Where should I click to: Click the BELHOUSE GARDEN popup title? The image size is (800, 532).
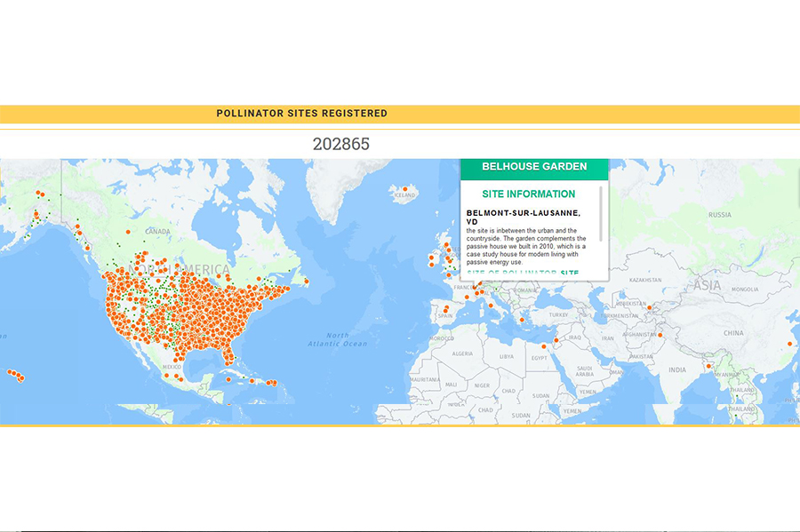(534, 167)
